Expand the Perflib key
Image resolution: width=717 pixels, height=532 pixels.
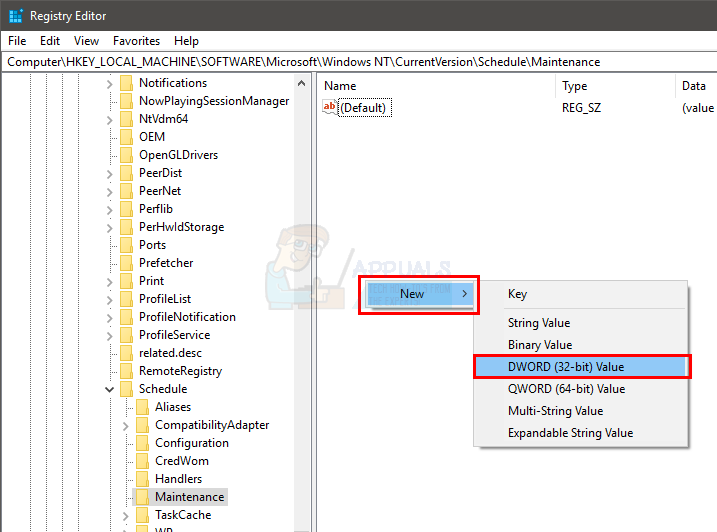(110, 210)
